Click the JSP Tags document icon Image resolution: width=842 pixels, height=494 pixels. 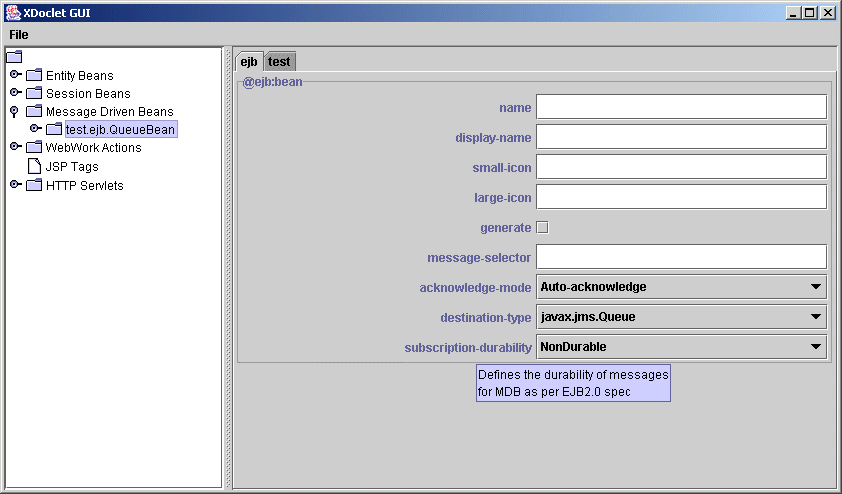point(34,166)
